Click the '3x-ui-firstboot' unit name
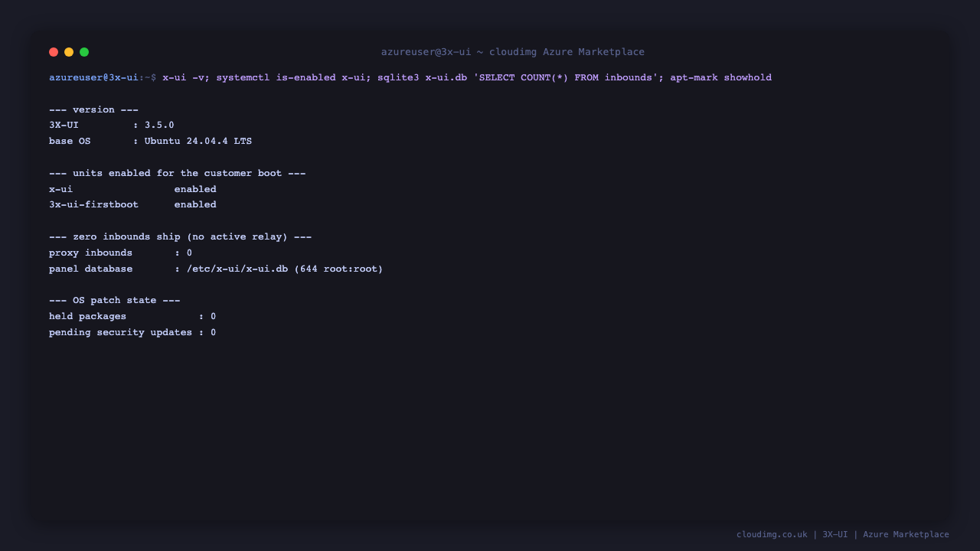Viewport: 980px width, 551px height. click(93, 204)
